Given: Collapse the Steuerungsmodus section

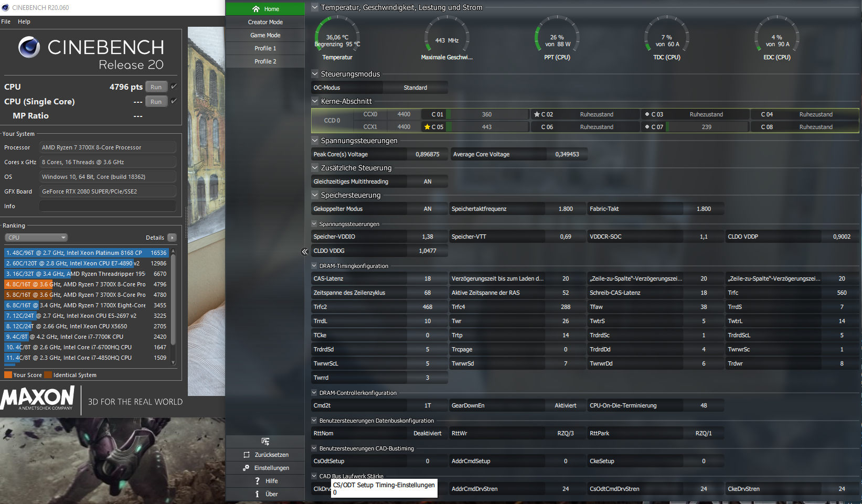Looking at the screenshot, I should 315,74.
